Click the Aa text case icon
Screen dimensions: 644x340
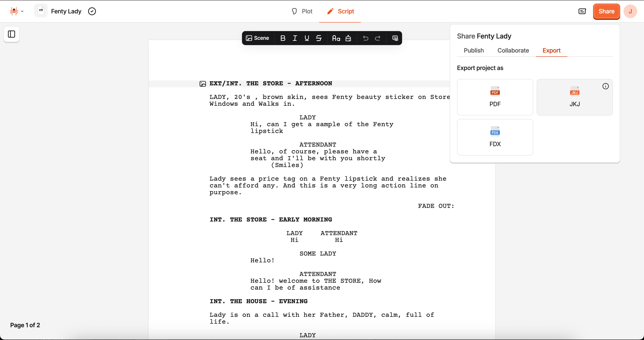(x=336, y=38)
